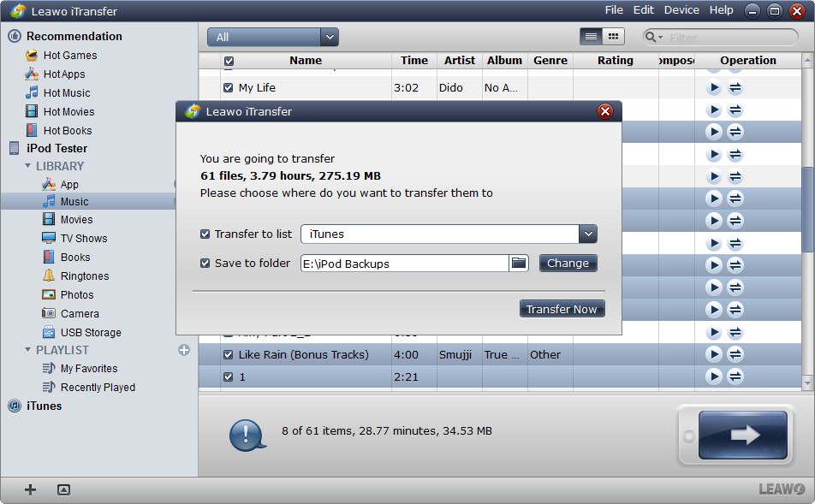Viewport: 815px width, 504px height.
Task: Select Photos in library
Action: coord(68,294)
